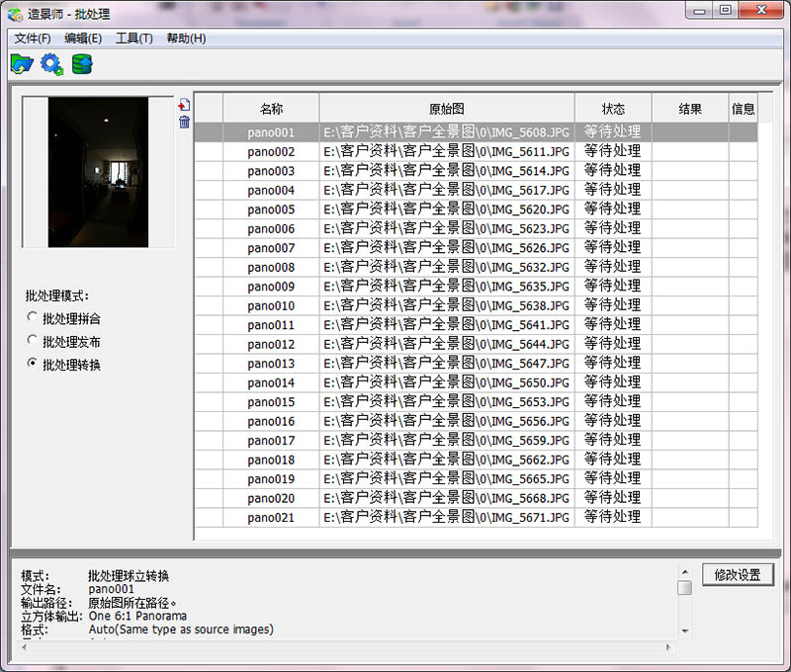Click the panorama preview thumbnail
Screen dimensions: 791x672
[x=98, y=172]
